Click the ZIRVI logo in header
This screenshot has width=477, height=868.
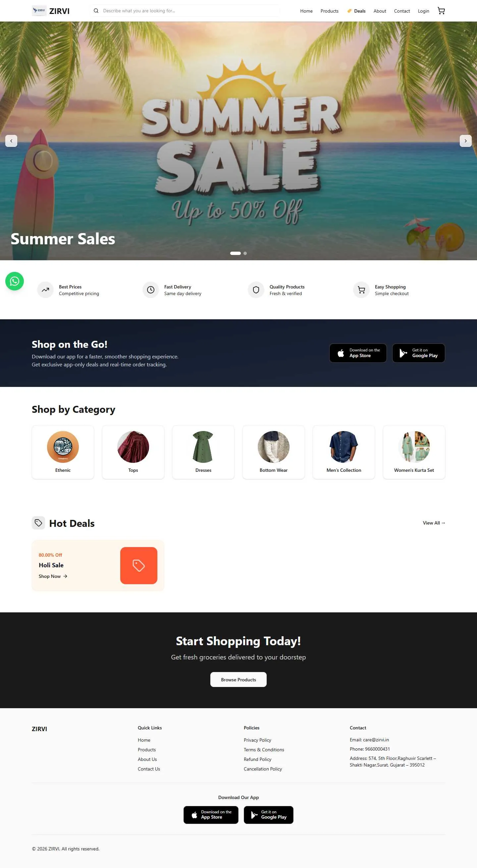(x=51, y=11)
